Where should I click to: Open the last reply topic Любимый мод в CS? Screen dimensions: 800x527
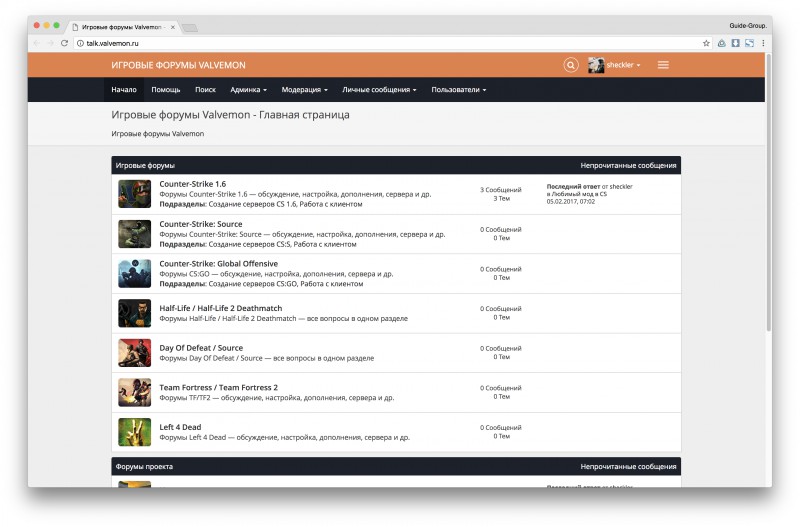(580, 194)
